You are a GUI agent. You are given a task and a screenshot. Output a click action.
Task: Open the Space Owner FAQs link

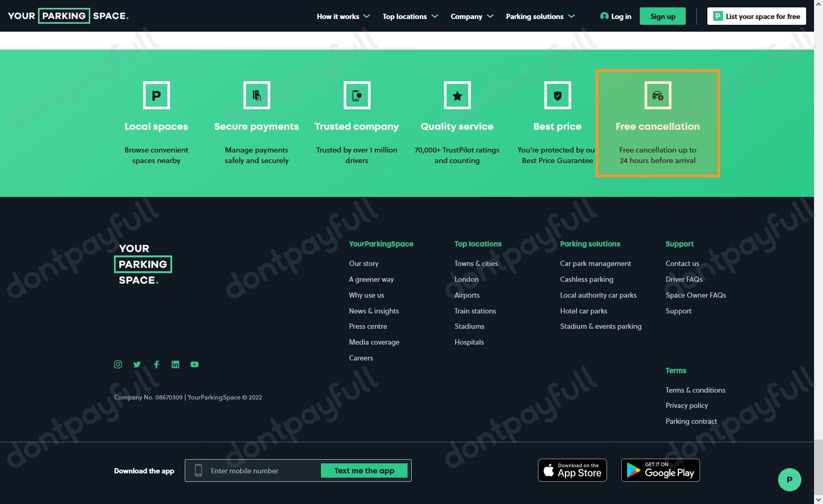696,295
